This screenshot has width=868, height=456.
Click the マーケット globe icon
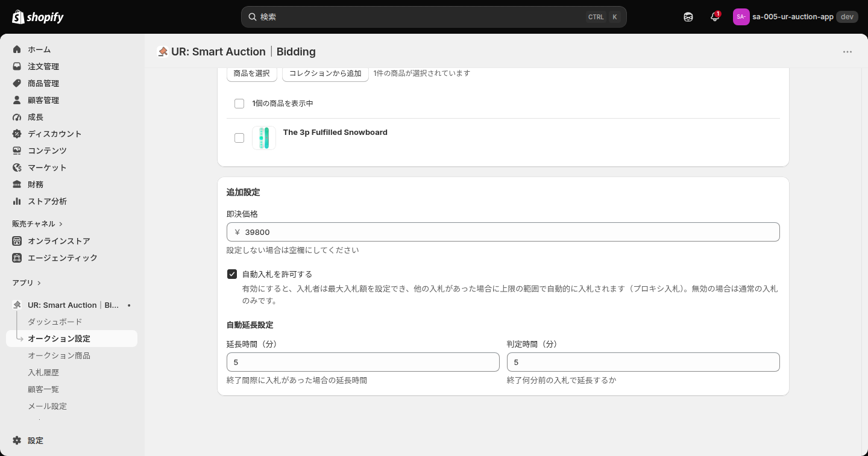pyautogui.click(x=17, y=167)
